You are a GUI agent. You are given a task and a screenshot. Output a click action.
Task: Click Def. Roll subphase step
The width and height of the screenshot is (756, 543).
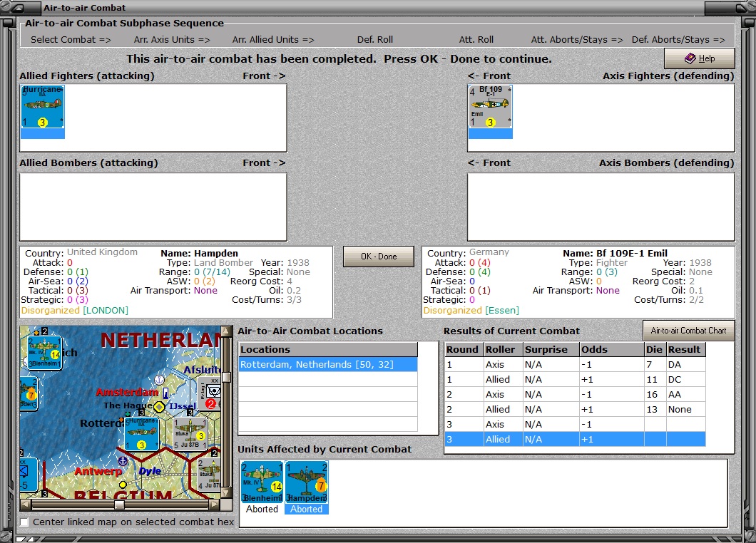pos(375,39)
